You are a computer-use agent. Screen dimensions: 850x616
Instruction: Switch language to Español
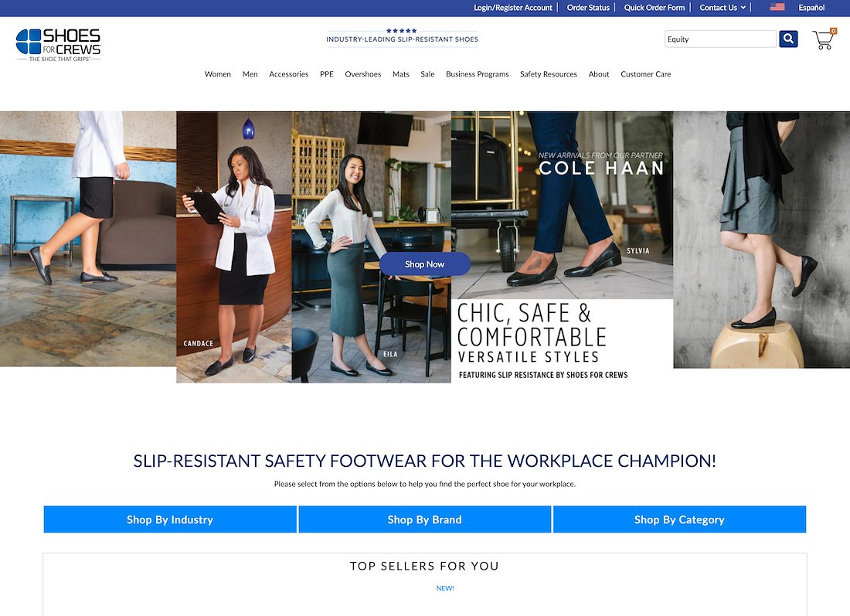pos(811,8)
